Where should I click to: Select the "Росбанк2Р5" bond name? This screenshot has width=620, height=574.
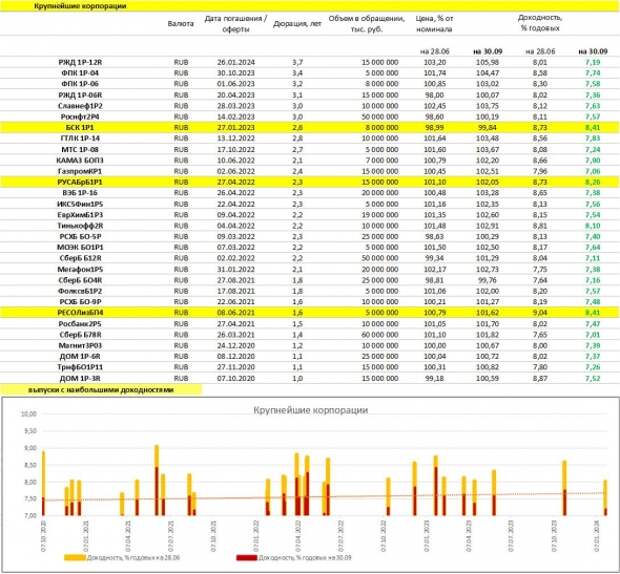[x=80, y=324]
